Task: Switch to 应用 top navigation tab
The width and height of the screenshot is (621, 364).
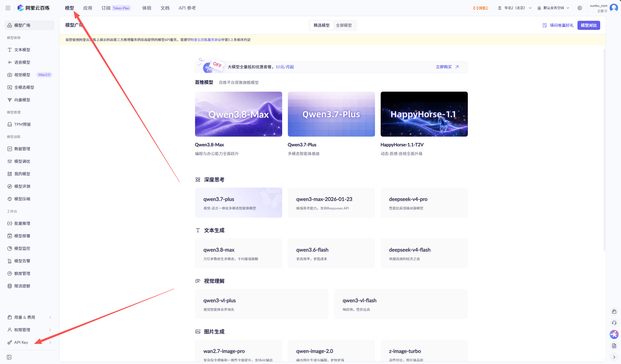Action: coord(88,8)
